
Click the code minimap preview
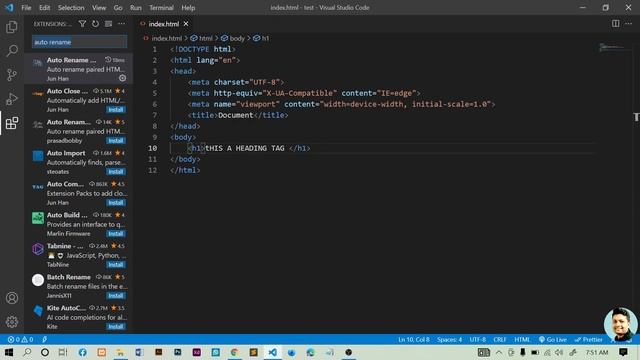point(612,48)
